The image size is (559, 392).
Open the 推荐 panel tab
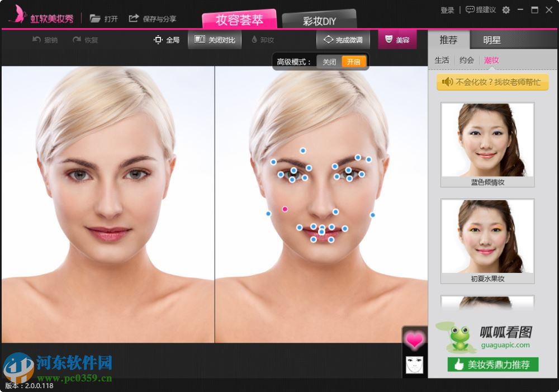tap(448, 40)
